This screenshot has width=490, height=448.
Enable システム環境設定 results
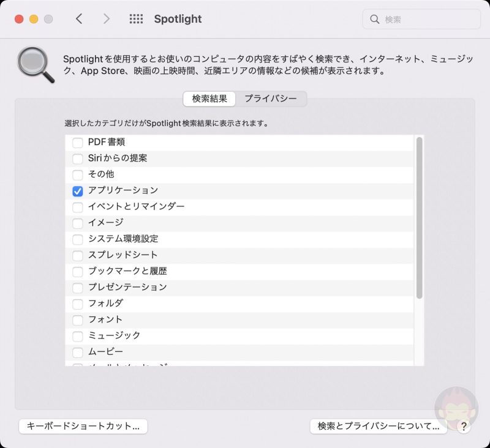[x=77, y=239]
